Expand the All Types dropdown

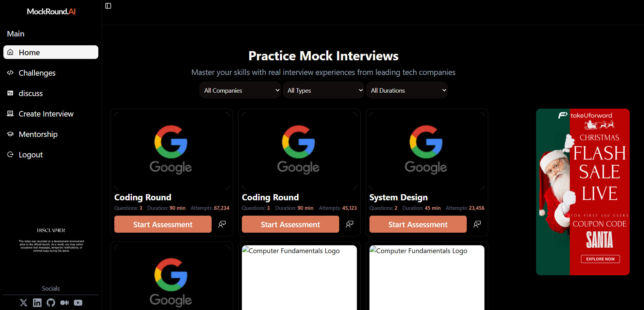324,90
